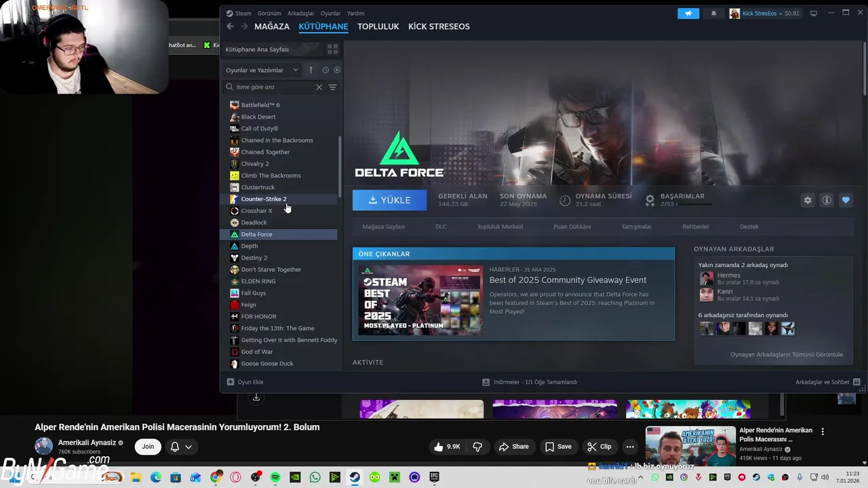Image resolution: width=868 pixels, height=488 pixels.
Task: Clear the library search box
Action: (319, 87)
